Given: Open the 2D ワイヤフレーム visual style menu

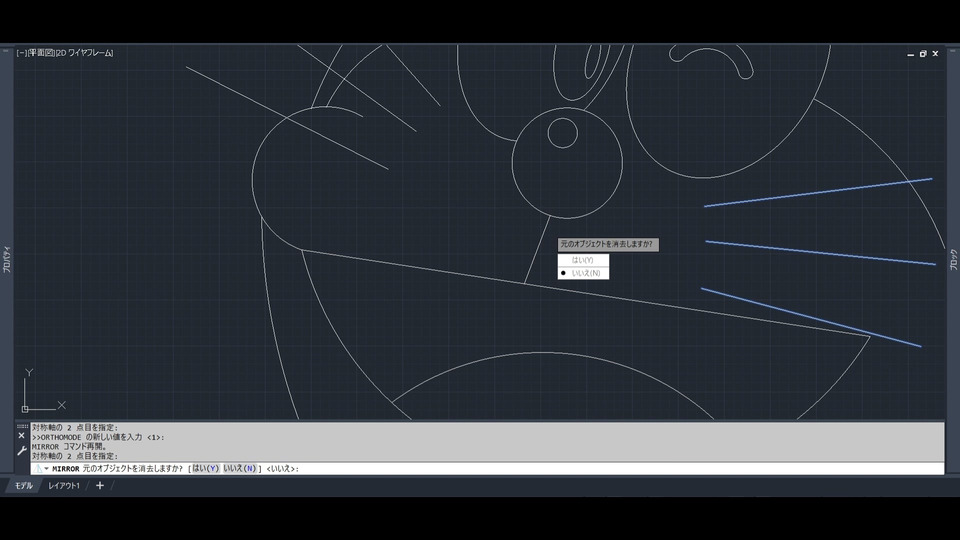Looking at the screenshot, I should coord(84,53).
